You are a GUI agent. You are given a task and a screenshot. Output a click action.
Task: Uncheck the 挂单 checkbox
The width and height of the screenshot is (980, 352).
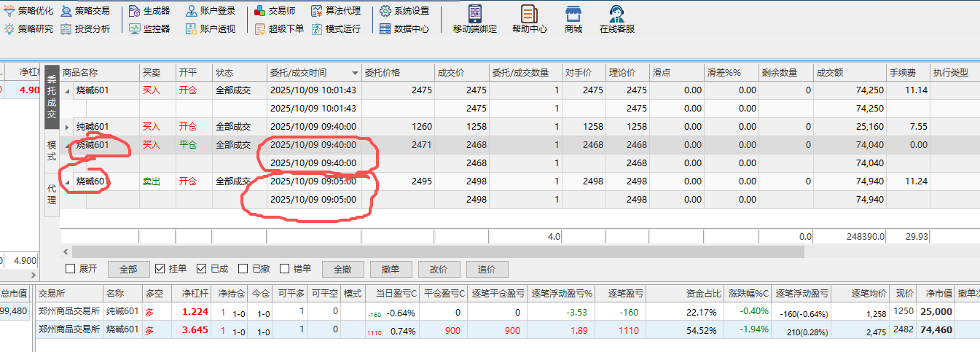(160, 269)
